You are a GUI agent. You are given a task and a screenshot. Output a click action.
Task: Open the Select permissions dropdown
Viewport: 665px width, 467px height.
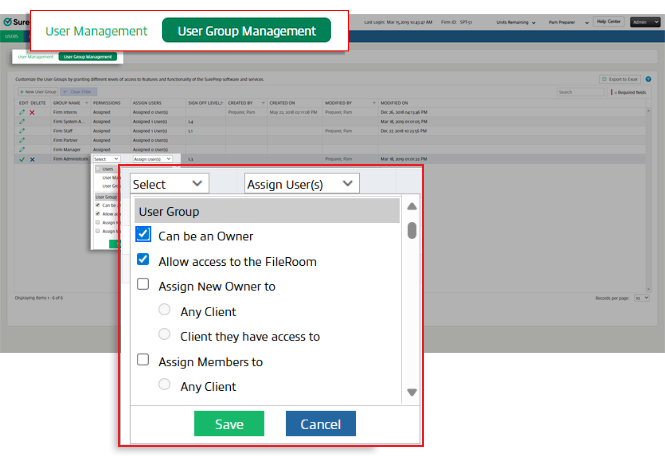click(x=169, y=184)
